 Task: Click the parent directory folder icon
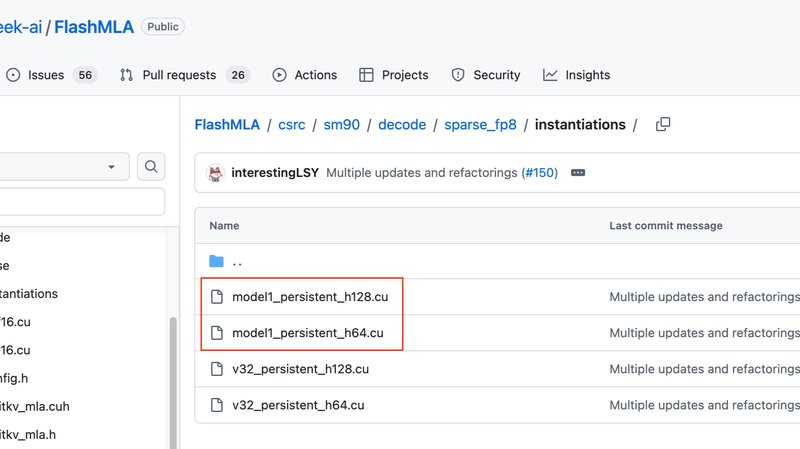coord(216,261)
